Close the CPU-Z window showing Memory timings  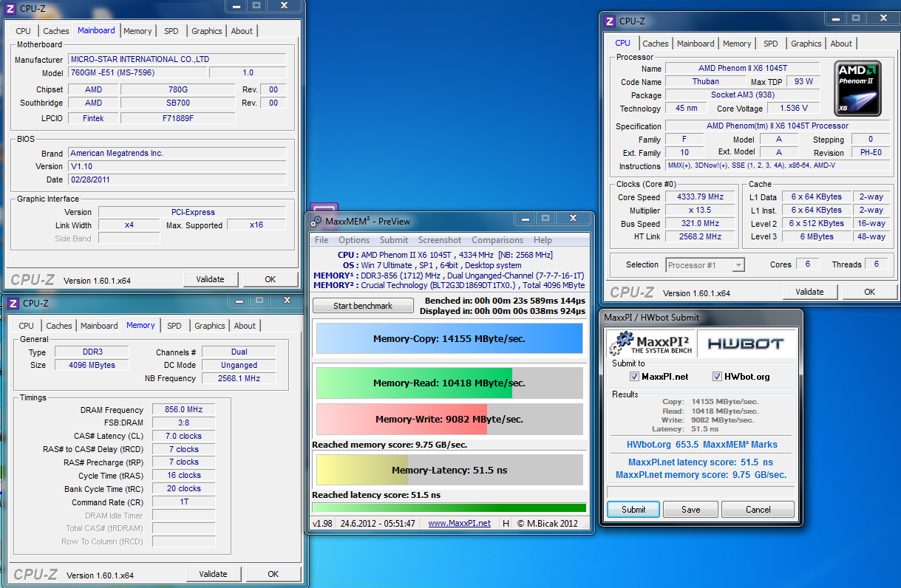tap(287, 301)
